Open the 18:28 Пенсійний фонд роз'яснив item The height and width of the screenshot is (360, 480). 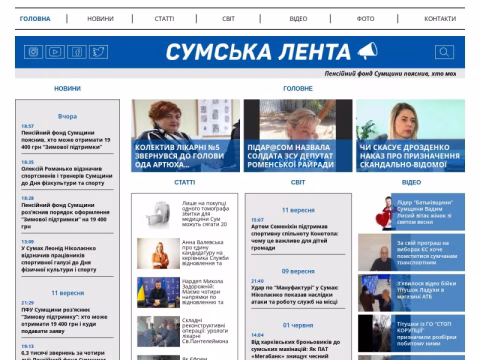(x=66, y=216)
